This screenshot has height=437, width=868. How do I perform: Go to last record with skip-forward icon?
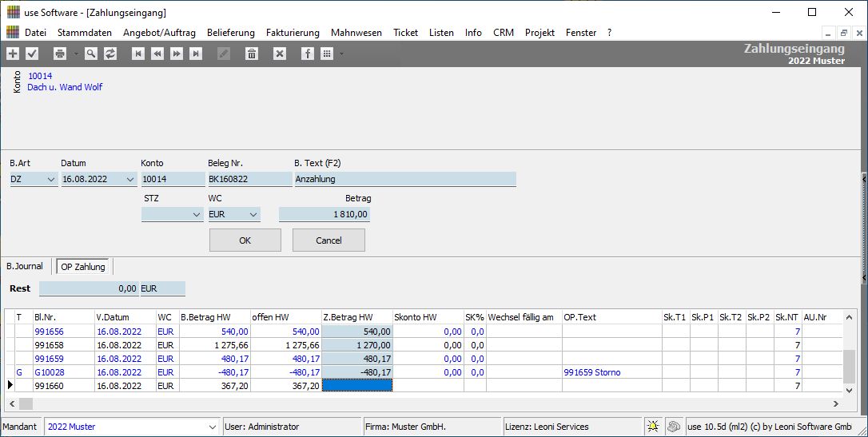pyautogui.click(x=196, y=54)
